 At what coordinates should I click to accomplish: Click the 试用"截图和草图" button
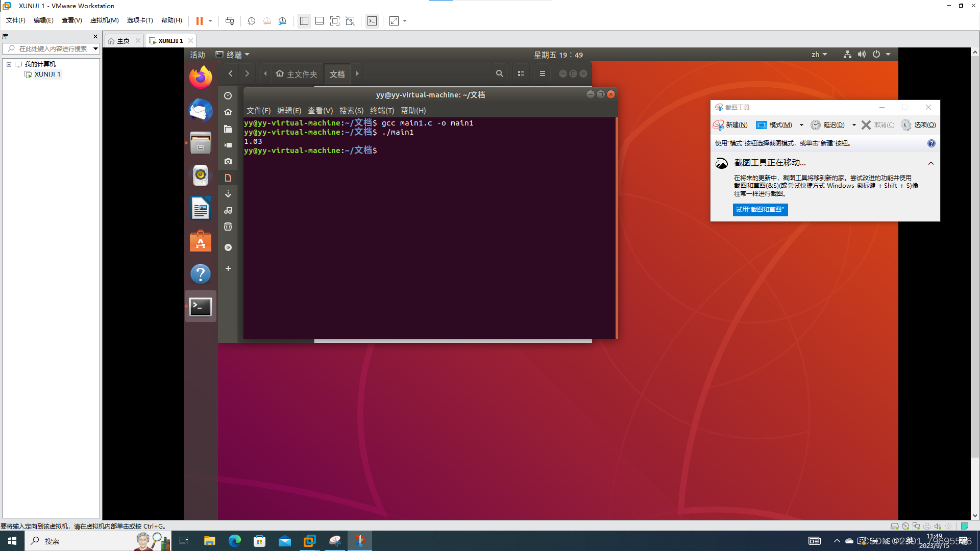760,210
